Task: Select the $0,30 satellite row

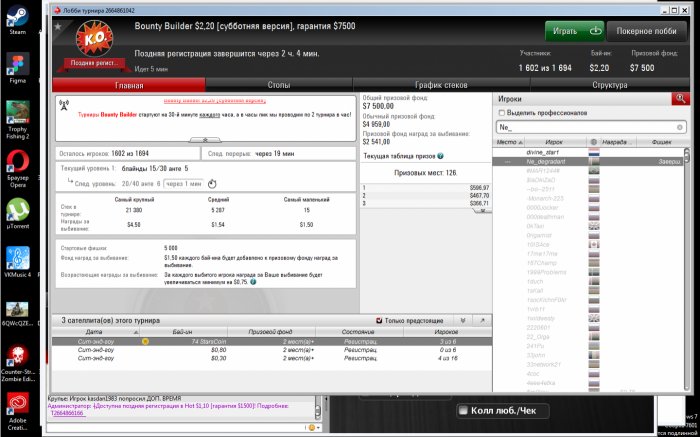Action: (x=272, y=358)
